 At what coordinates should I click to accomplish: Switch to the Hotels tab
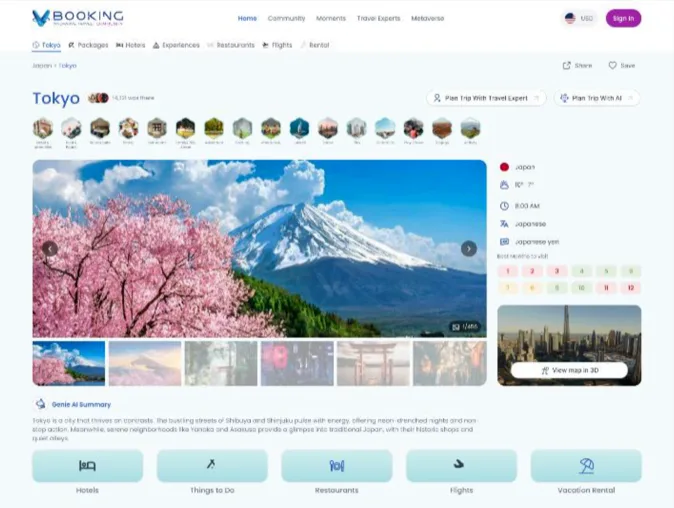pos(131,45)
